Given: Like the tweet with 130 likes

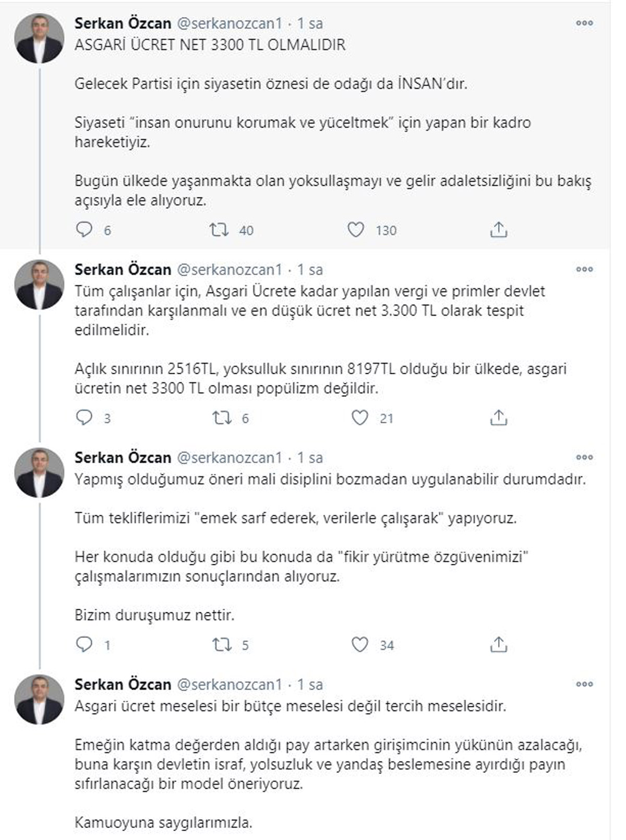Looking at the screenshot, I should click(x=357, y=228).
